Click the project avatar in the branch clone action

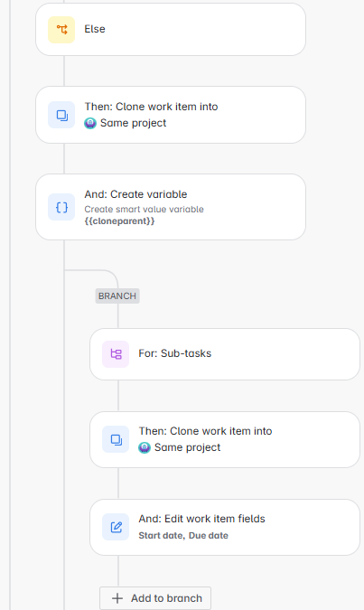[x=145, y=447]
